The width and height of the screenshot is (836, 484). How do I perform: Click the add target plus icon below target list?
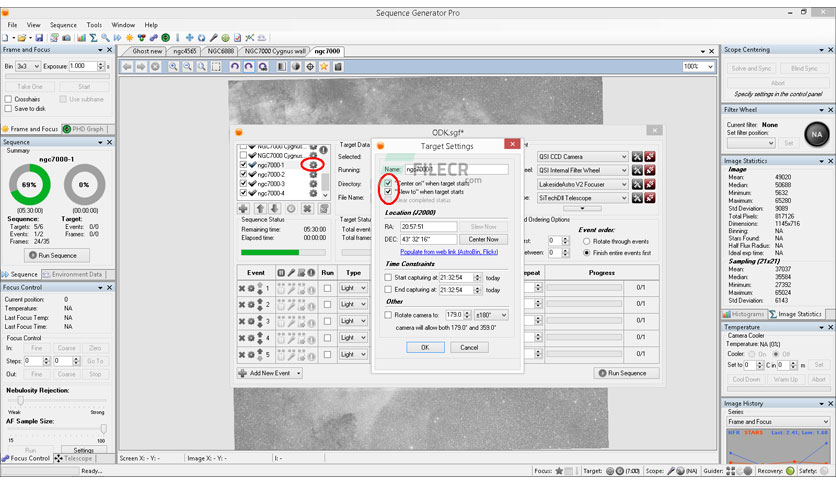tap(244, 208)
